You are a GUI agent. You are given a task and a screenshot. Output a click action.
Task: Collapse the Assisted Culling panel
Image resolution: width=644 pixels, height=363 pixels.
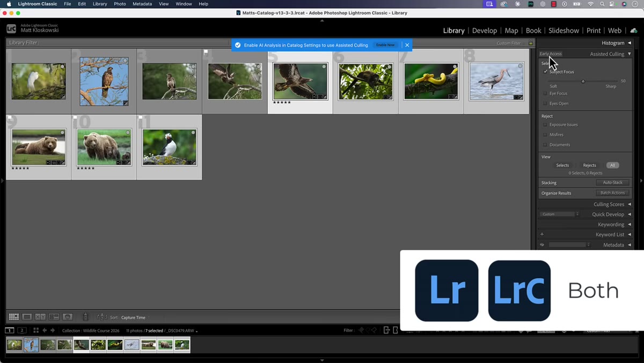coord(630,54)
